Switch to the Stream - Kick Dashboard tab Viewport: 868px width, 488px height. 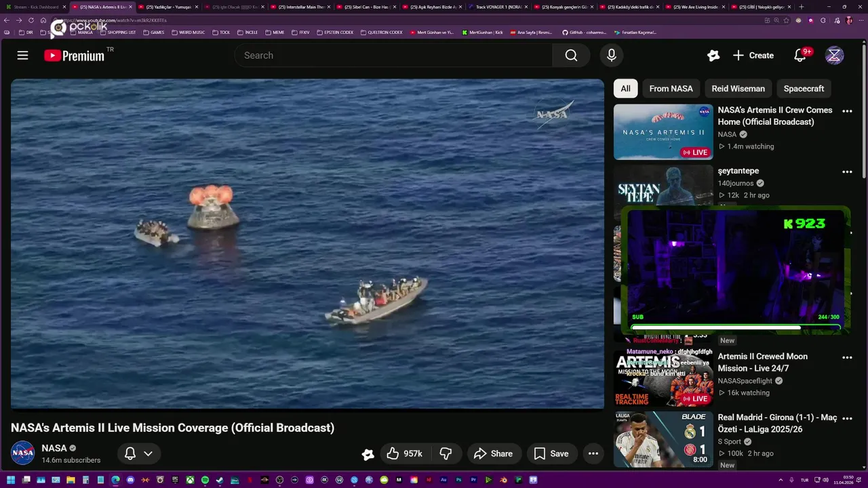pyautogui.click(x=36, y=7)
